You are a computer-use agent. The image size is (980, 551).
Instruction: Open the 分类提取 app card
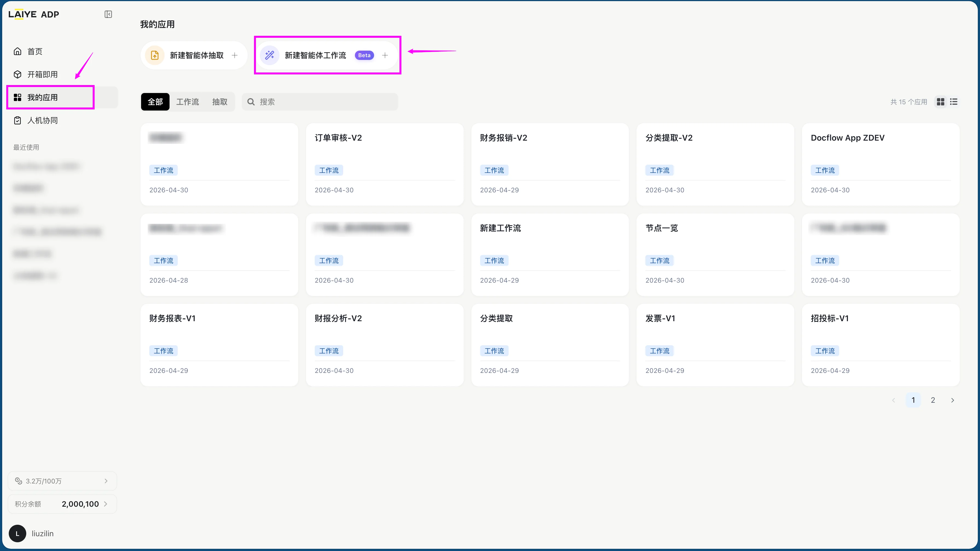pyautogui.click(x=550, y=345)
